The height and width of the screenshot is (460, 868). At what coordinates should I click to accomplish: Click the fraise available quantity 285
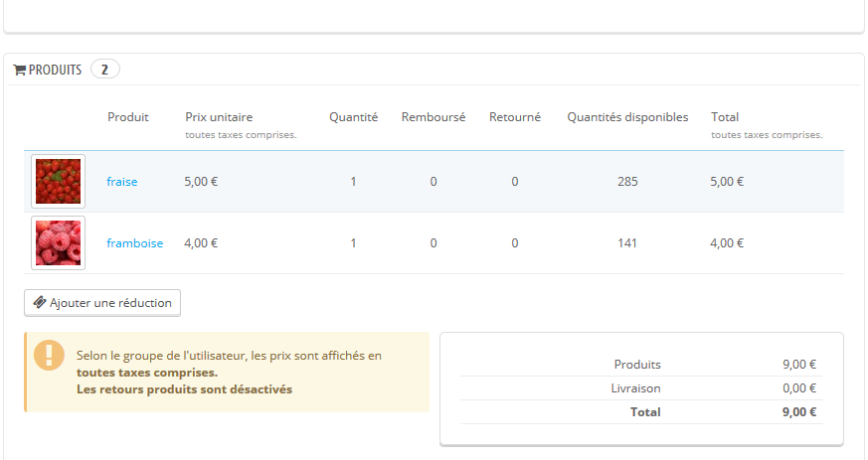(x=627, y=182)
